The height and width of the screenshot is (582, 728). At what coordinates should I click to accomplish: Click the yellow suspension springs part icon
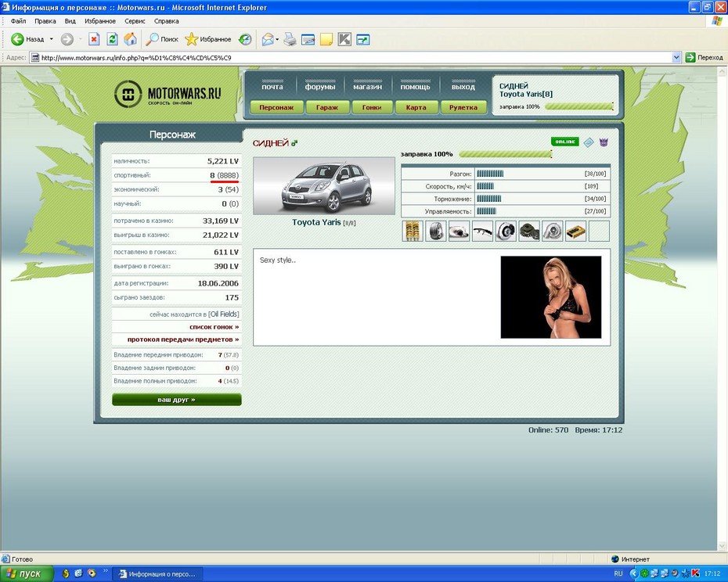coord(413,231)
